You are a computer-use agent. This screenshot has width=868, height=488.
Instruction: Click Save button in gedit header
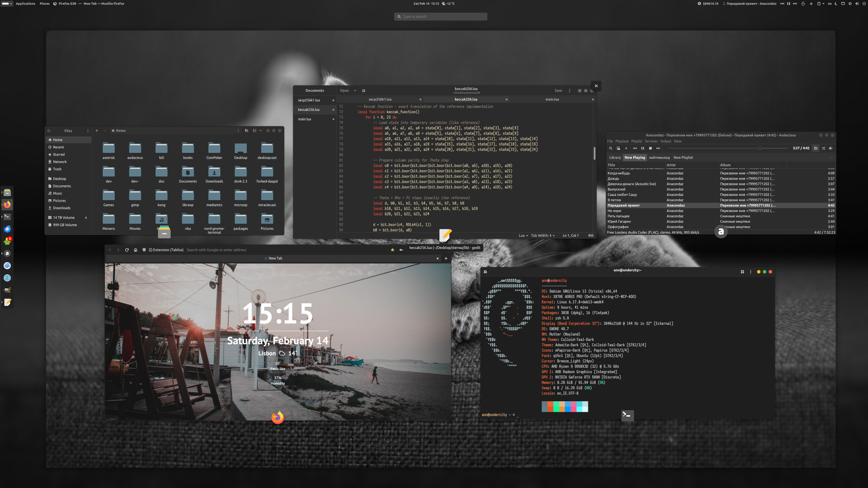[558, 91]
